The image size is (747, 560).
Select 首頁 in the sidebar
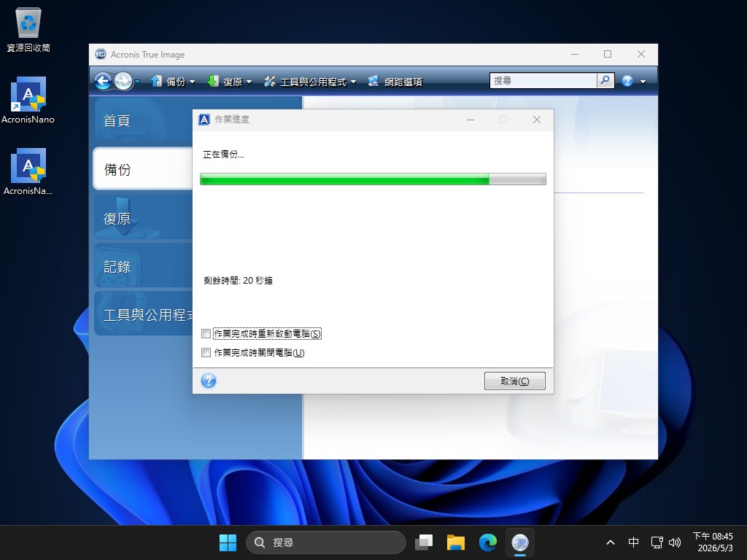[x=143, y=120]
